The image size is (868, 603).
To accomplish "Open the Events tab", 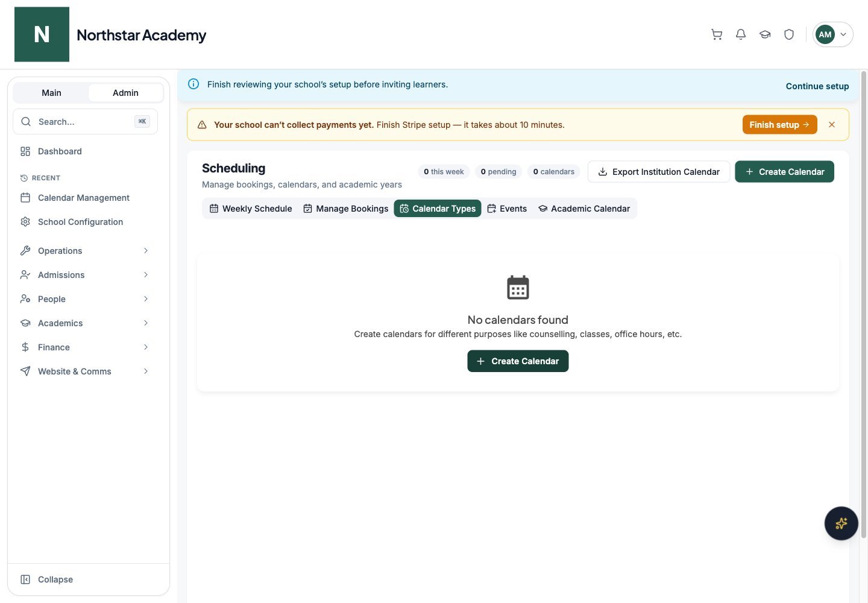I will tap(507, 209).
